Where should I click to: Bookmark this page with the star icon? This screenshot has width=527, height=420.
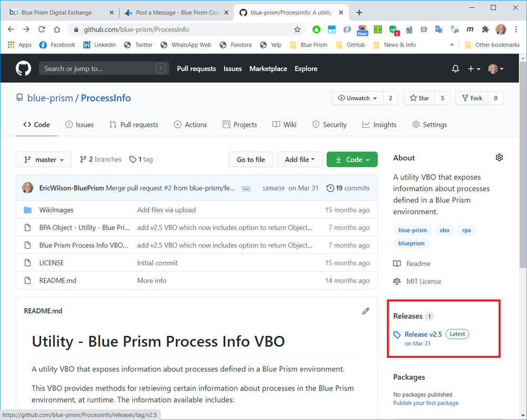click(x=297, y=30)
